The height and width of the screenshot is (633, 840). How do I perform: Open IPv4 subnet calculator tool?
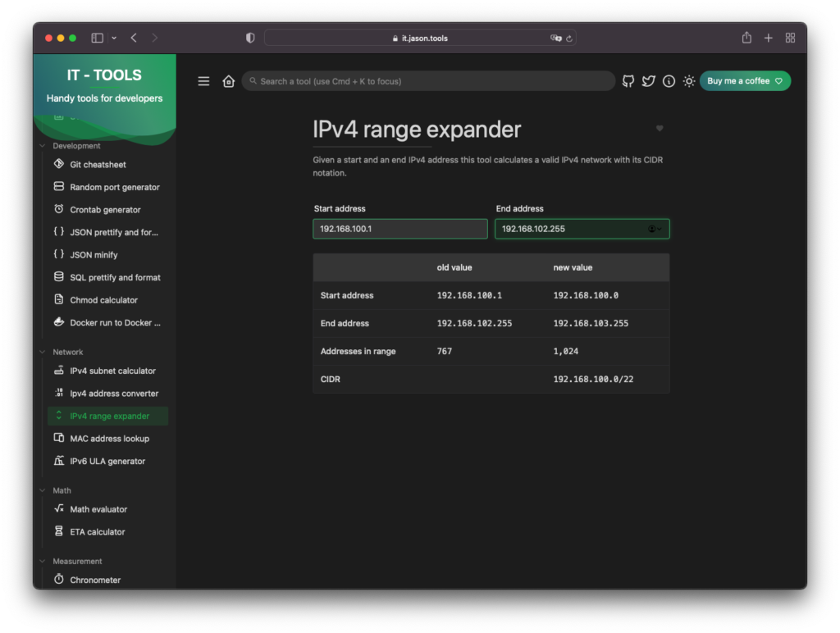pyautogui.click(x=107, y=371)
